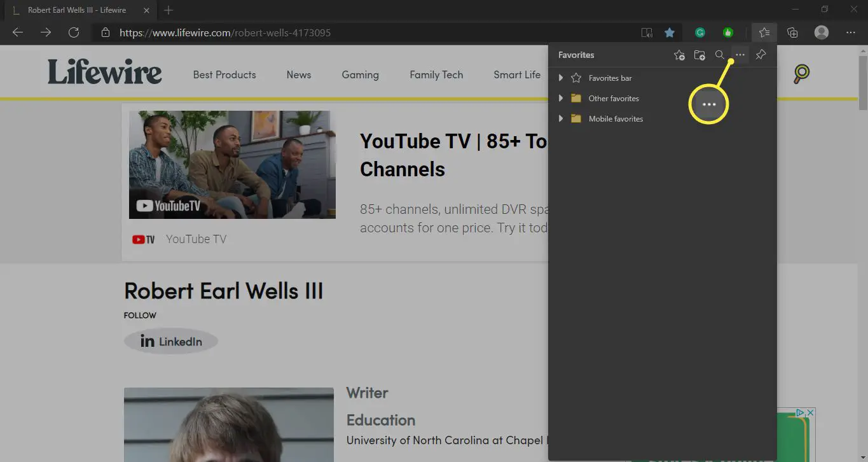Image resolution: width=868 pixels, height=462 pixels.
Task: Open Lifewire site search magnifier
Action: point(801,74)
